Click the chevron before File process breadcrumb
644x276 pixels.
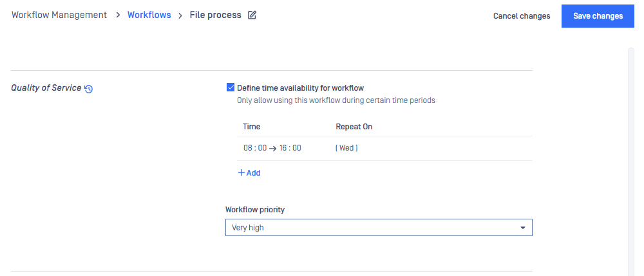coord(180,15)
